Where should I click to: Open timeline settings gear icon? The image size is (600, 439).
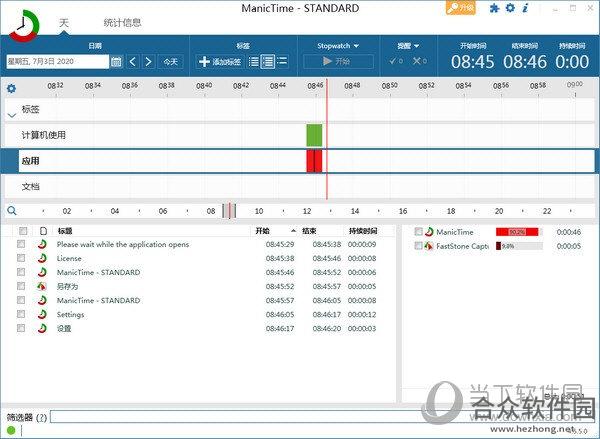(x=11, y=89)
